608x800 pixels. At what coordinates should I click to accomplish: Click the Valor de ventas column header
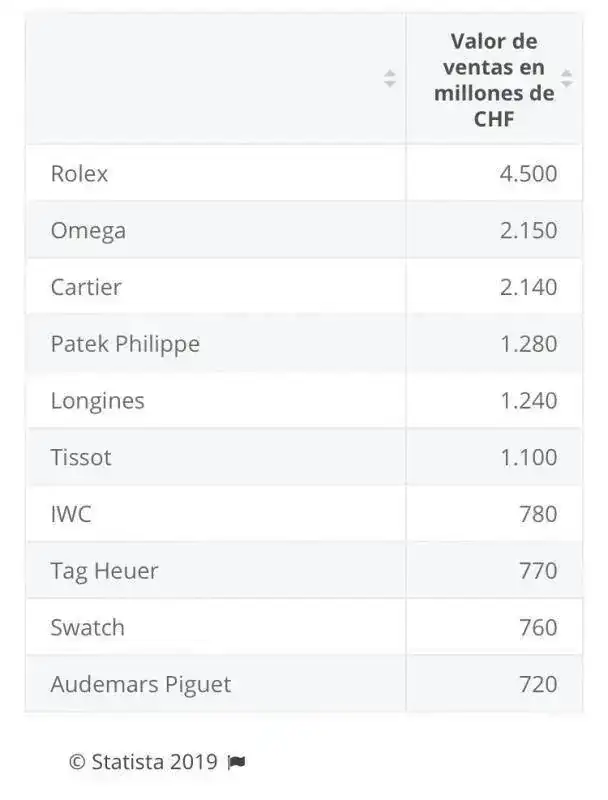[494, 80]
